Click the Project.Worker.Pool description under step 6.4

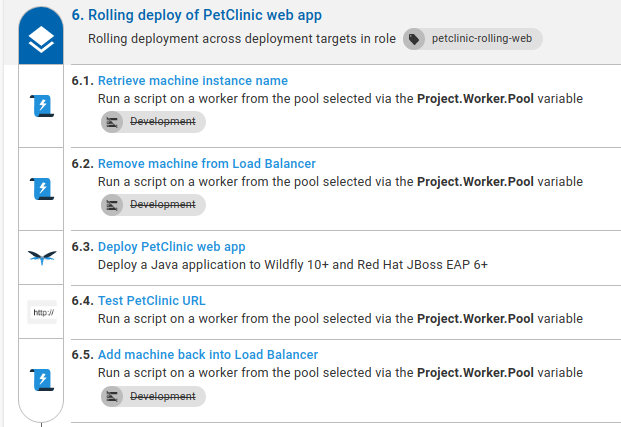tap(340, 319)
